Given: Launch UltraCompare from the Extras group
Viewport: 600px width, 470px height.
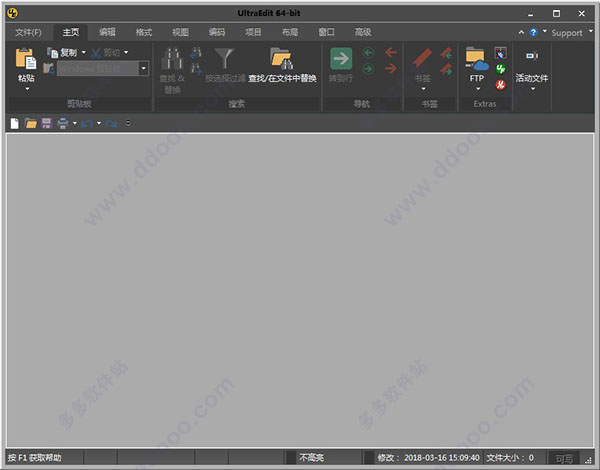Looking at the screenshot, I should pos(501,53).
